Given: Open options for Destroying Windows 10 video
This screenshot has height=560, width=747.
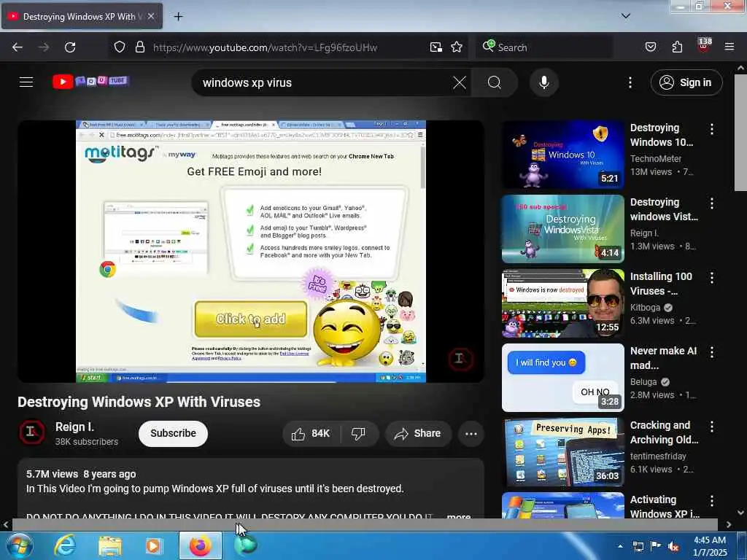Looking at the screenshot, I should (712, 128).
